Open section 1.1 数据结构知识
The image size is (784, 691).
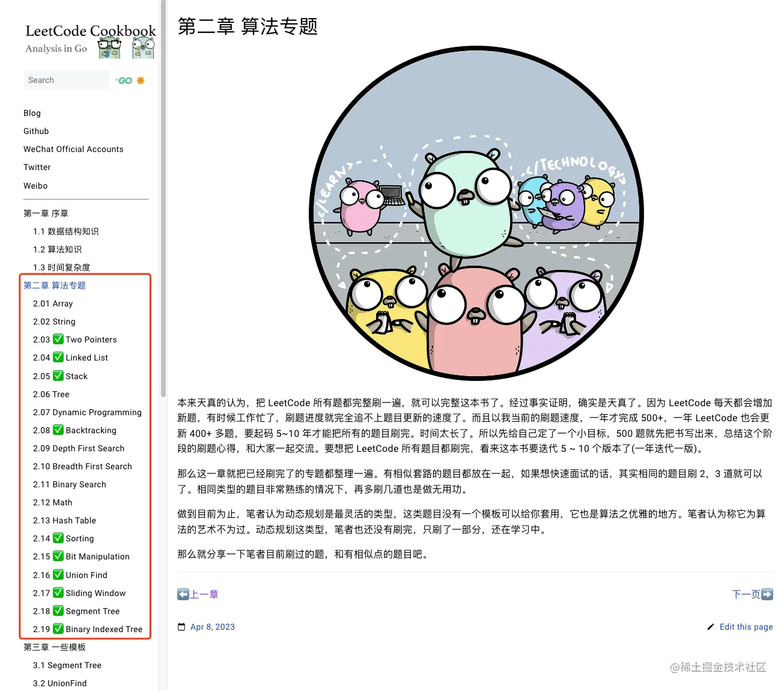coord(66,231)
